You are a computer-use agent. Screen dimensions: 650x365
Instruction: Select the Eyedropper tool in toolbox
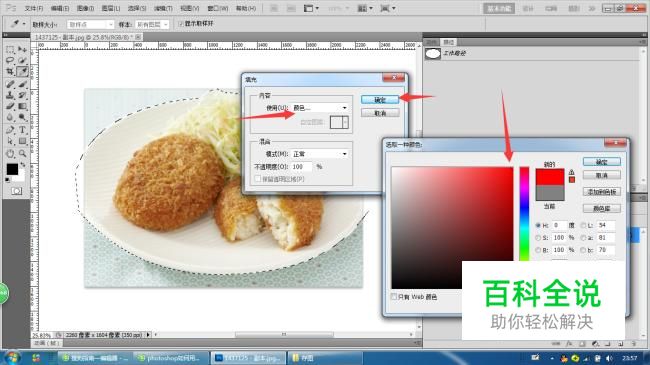click(x=22, y=71)
